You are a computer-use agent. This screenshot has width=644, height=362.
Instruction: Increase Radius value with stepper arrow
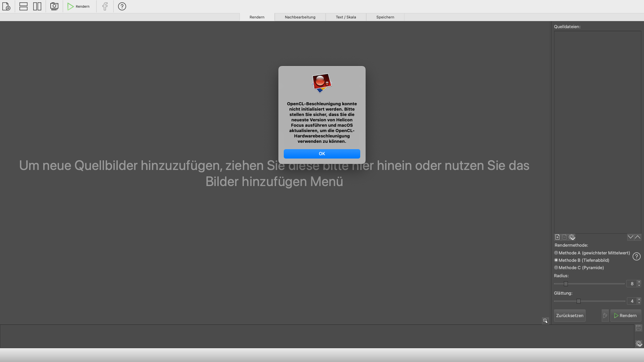(639, 282)
